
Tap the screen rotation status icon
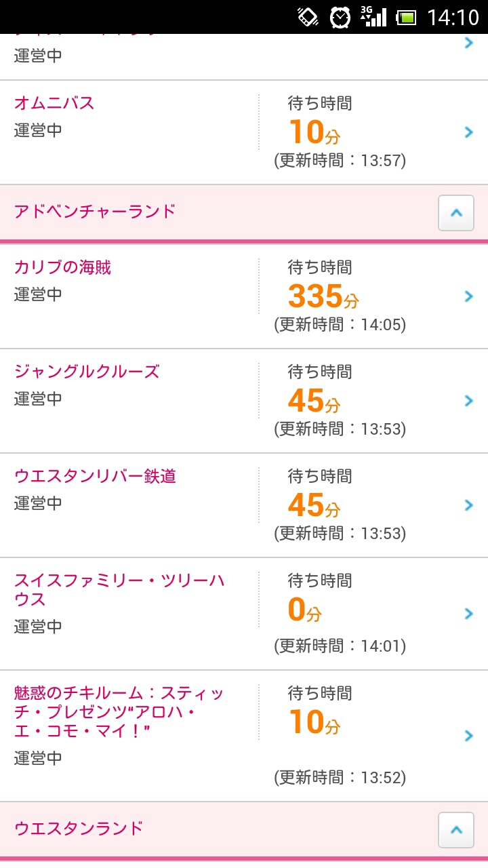pos(308,17)
